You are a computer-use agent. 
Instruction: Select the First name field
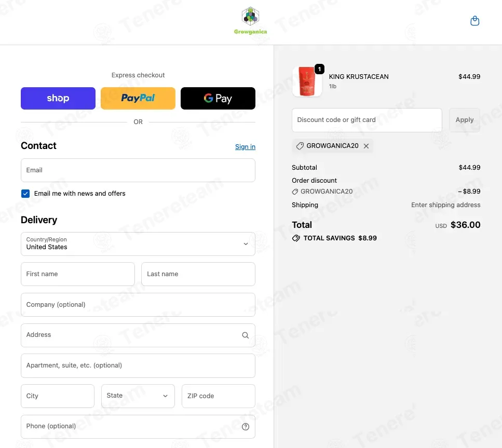pyautogui.click(x=78, y=274)
